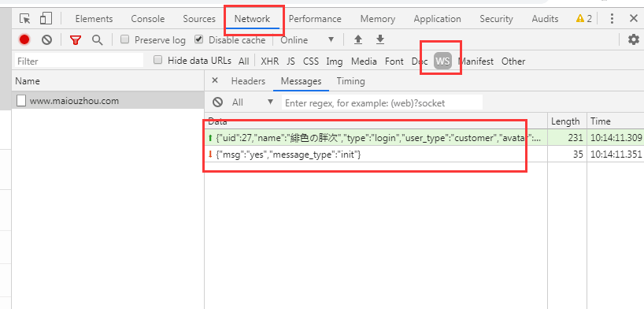This screenshot has height=309, width=644.
Task: Select the Network tab
Action: tap(252, 19)
